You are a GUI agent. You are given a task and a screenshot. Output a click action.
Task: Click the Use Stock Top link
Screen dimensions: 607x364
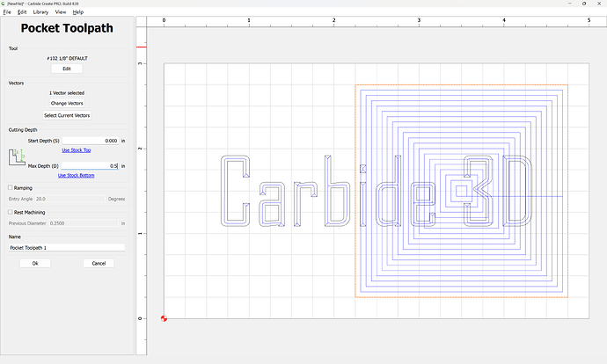click(76, 150)
